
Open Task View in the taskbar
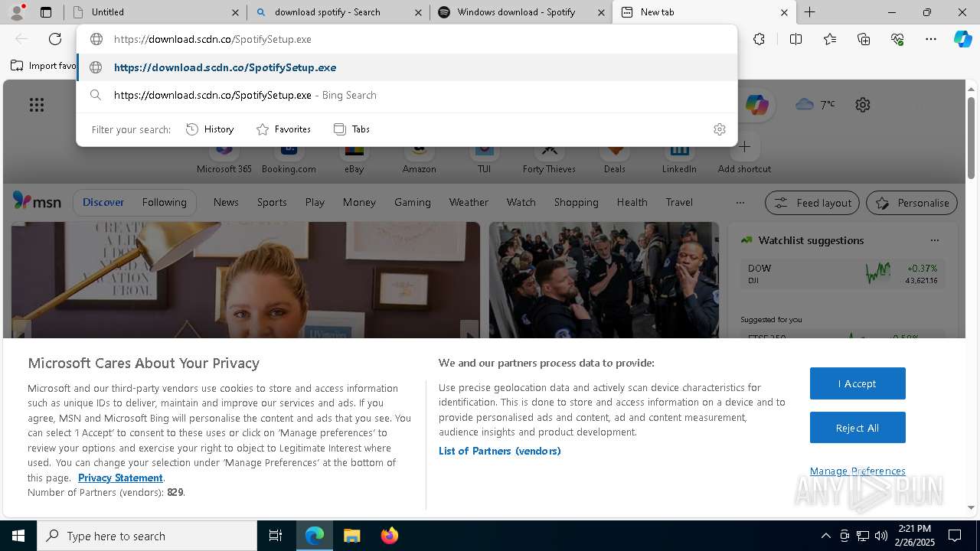tap(276, 536)
